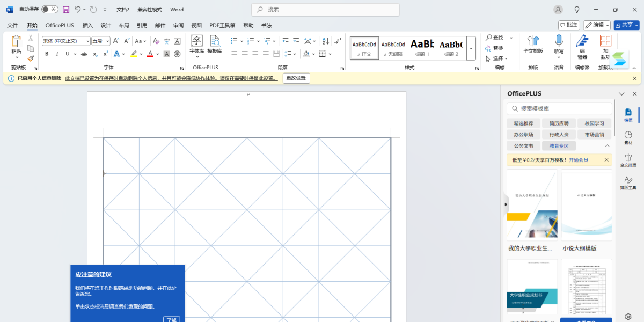Click the Save icon in title bar
The height and width of the screenshot is (322, 644).
[x=66, y=9]
